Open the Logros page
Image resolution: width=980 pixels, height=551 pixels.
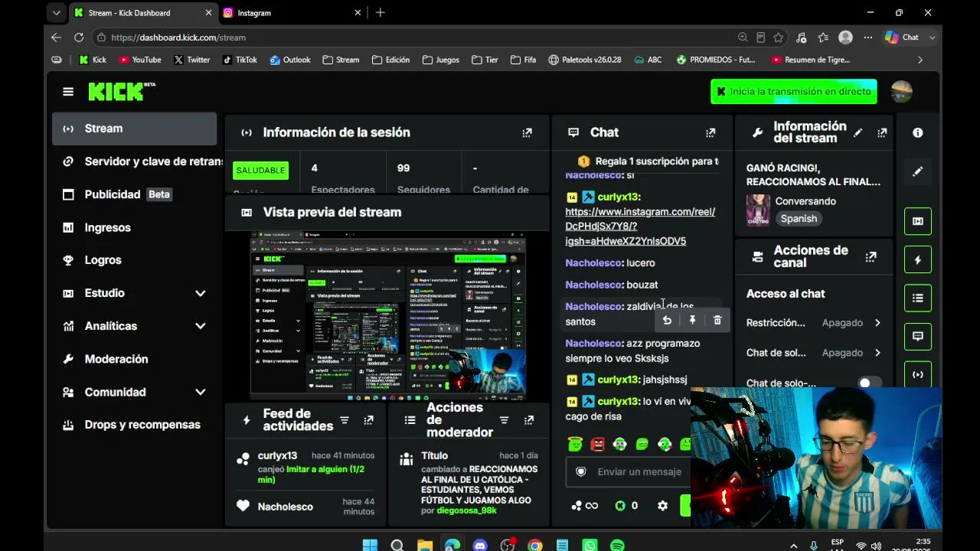pyautogui.click(x=135, y=260)
